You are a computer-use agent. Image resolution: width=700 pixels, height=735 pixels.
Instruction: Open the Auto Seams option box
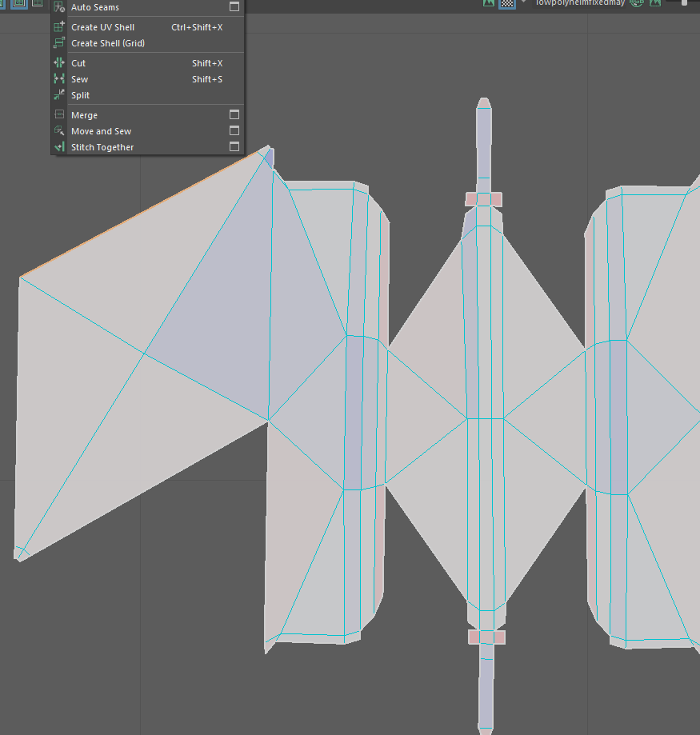[x=234, y=7]
